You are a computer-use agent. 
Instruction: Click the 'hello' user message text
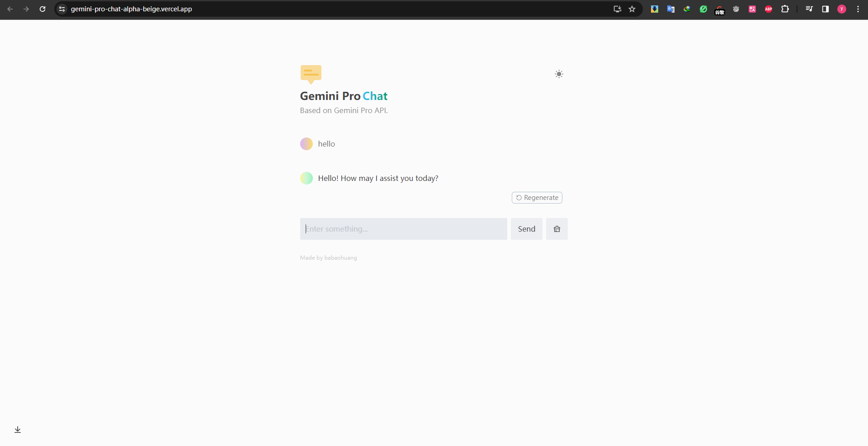(326, 144)
